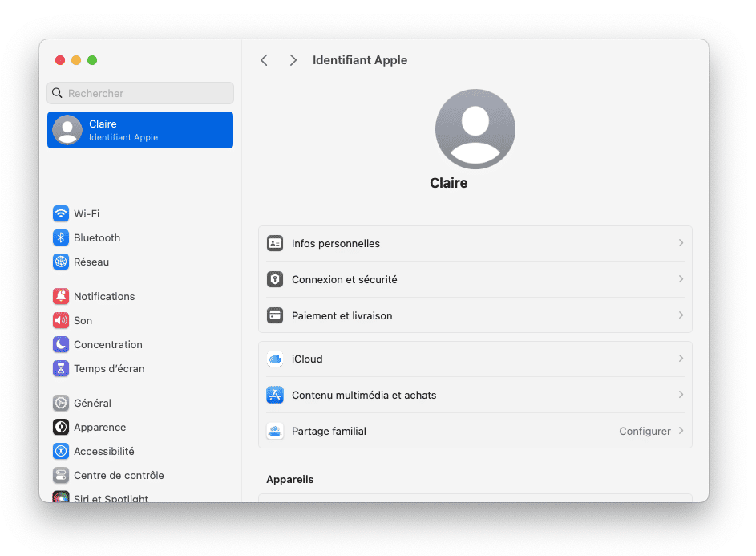Image resolution: width=756 pixels, height=556 pixels.
Task: Expand the Contenu multimédia et achats chevron
Action: pos(681,394)
